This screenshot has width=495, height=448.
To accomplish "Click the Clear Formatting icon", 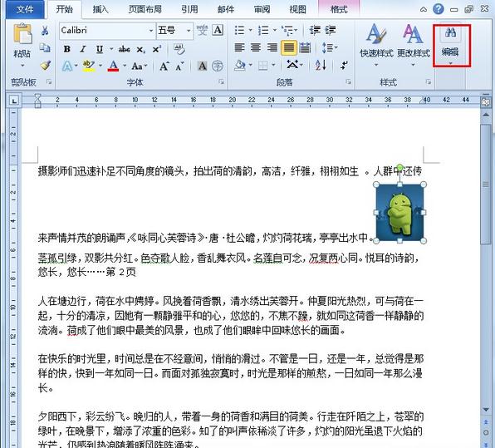I will (x=179, y=49).
